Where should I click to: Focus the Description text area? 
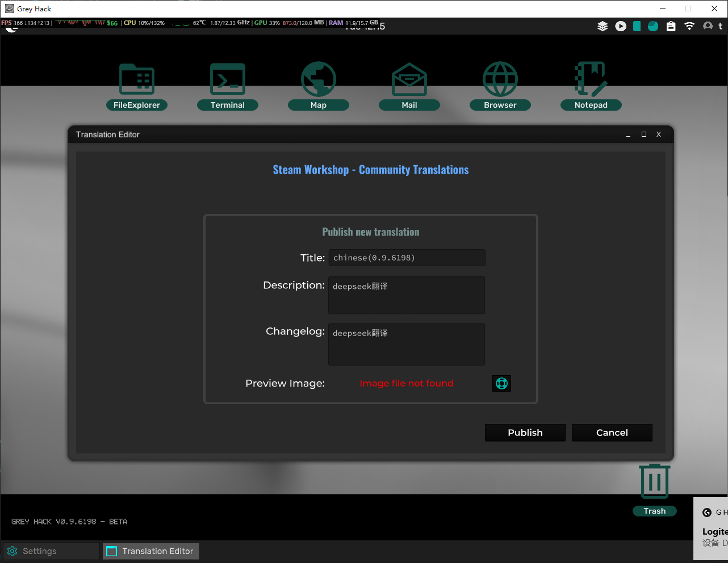[x=407, y=295]
